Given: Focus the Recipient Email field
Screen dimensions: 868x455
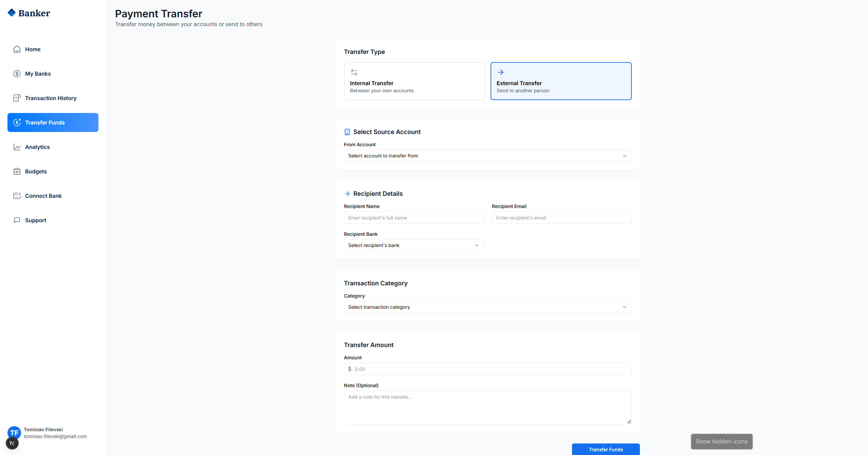Looking at the screenshot, I should (x=561, y=218).
